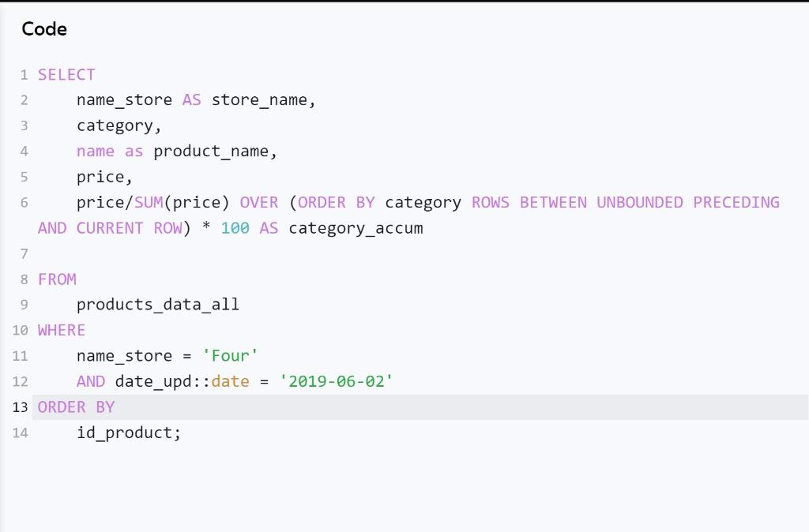
Task: Select the FROM keyword on line 8
Action: (x=55, y=279)
